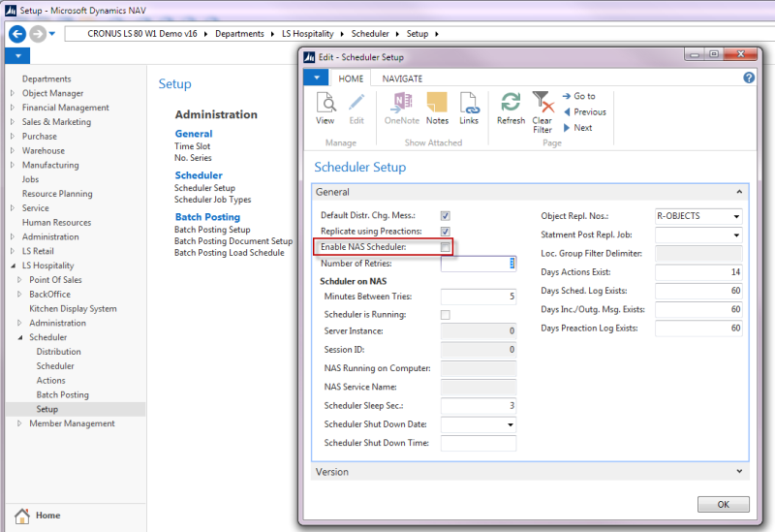Click the forward navigation arrow in main window
The width and height of the screenshot is (775, 532).
(38, 34)
